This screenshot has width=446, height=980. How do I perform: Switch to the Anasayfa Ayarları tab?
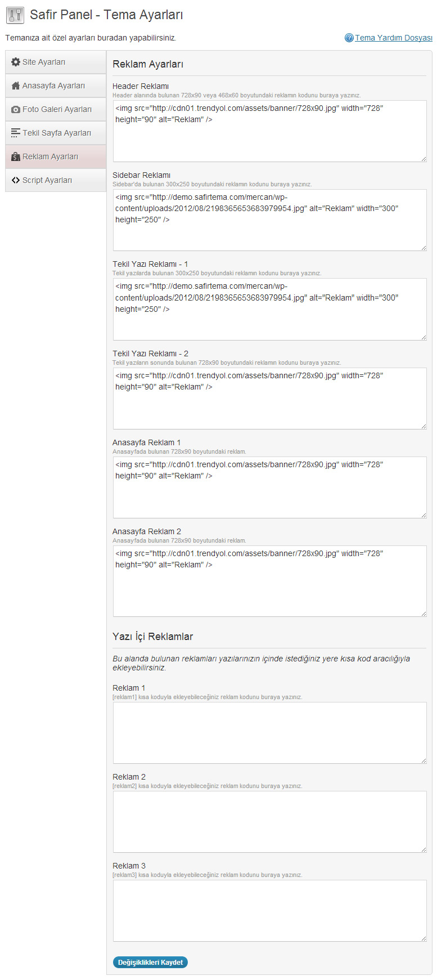click(56, 86)
